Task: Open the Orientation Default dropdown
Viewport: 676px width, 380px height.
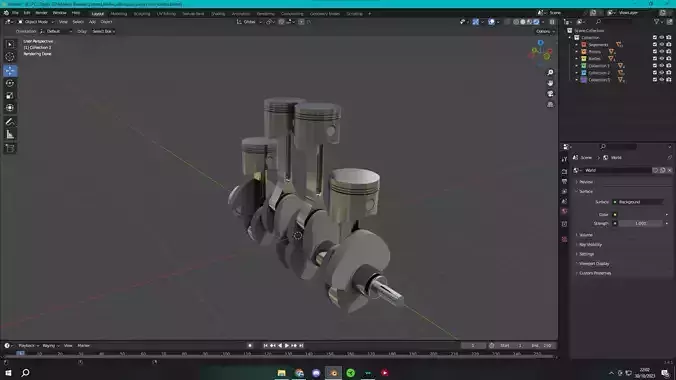Action: click(x=56, y=31)
